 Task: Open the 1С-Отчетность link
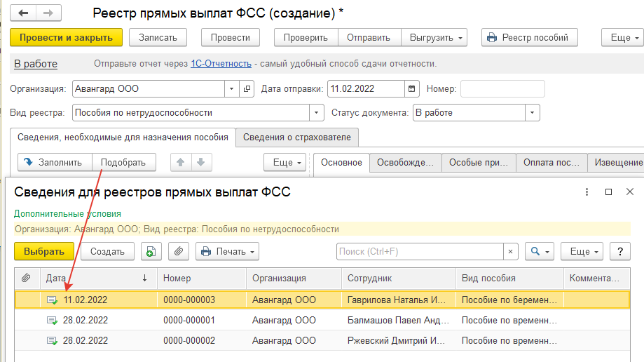[x=221, y=64]
